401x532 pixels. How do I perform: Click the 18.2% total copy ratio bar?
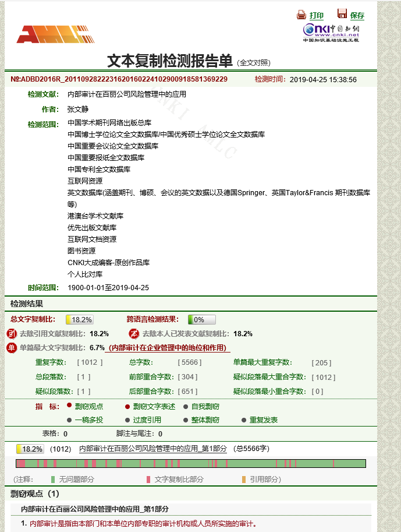pos(79,320)
